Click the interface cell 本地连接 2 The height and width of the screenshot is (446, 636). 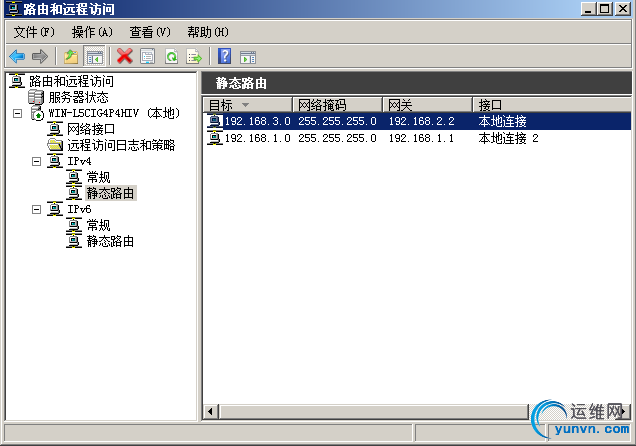(508, 138)
